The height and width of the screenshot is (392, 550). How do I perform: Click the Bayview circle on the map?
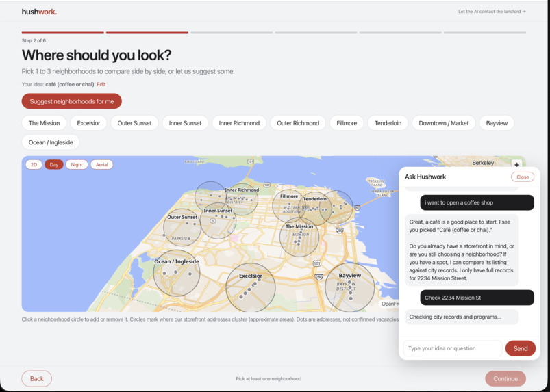[x=350, y=287]
